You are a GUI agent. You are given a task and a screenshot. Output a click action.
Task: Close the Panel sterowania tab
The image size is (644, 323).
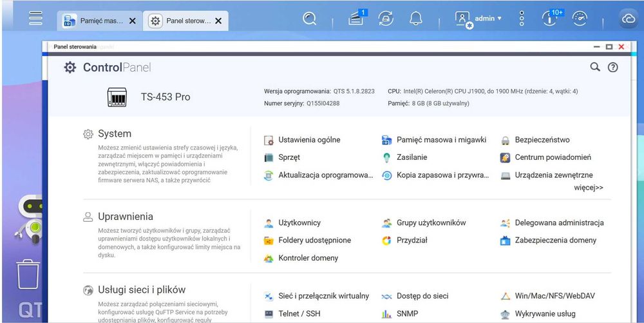pos(218,21)
